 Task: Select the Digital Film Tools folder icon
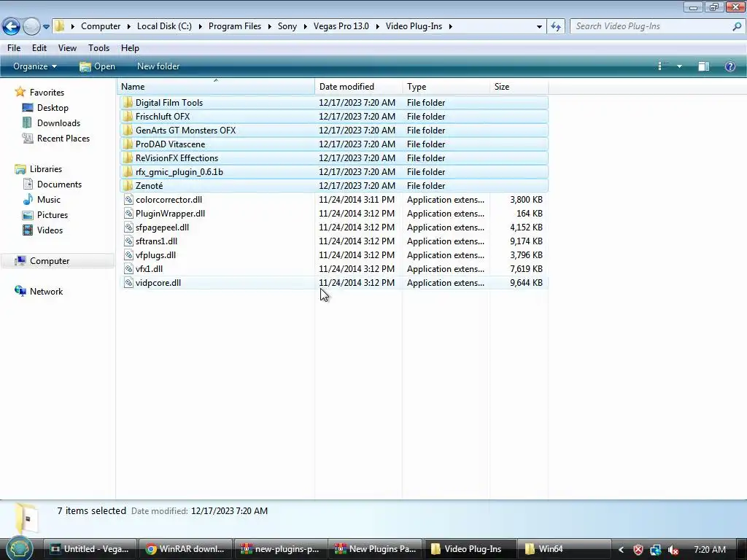pos(128,102)
